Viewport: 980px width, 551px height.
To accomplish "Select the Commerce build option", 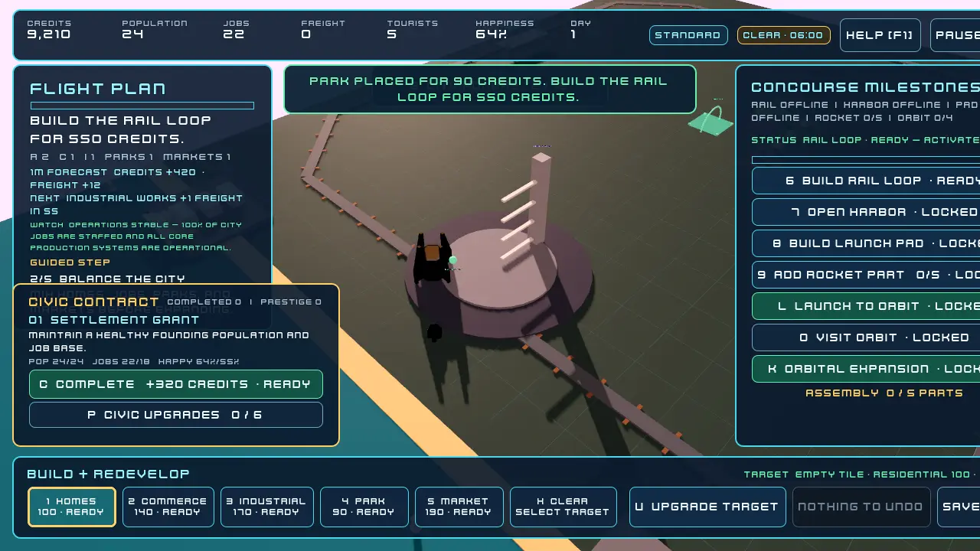I will click(x=167, y=507).
